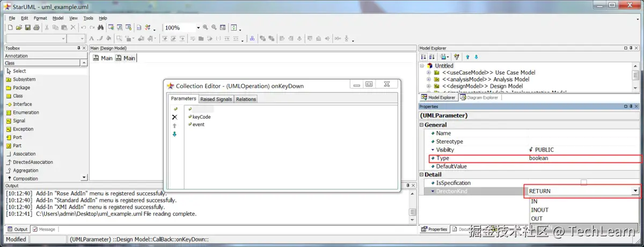Close the Toolbox panel
The image size is (644, 247).
(x=85, y=48)
